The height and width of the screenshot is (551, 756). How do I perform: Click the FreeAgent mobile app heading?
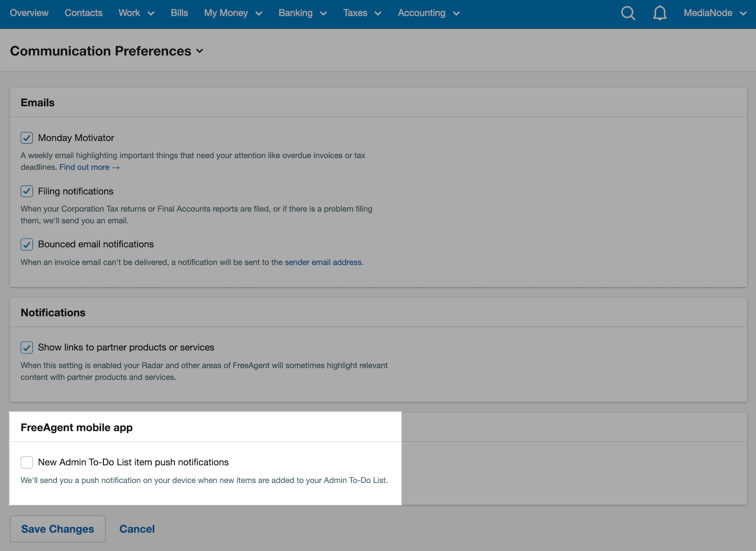pos(77,428)
